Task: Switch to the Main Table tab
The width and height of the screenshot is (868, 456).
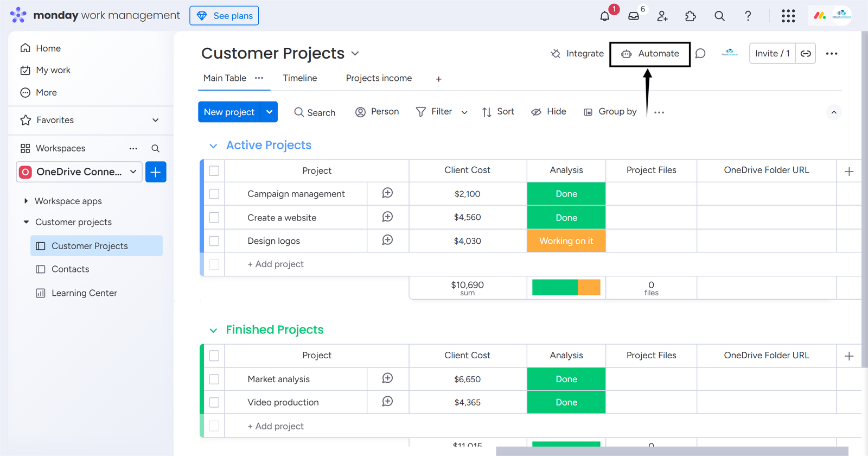Action: tap(225, 78)
